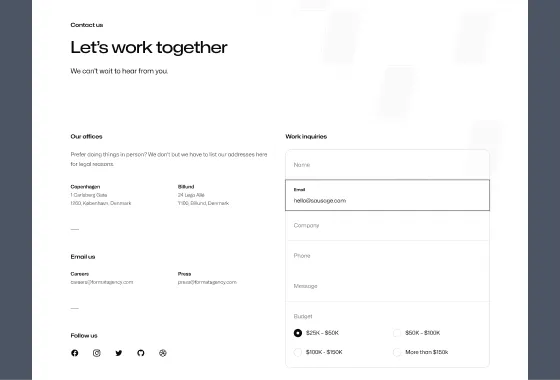This screenshot has width=560, height=380.
Task: Open the GitHub social icon
Action: (141, 353)
